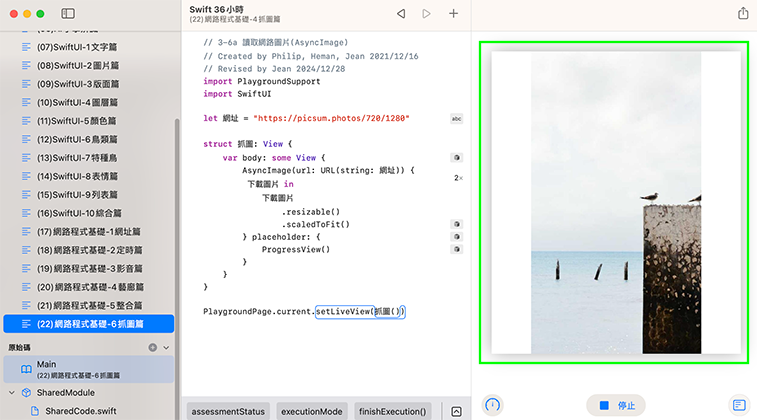Screen dimensions: 757x420
Task: Stop the running playground with 停止
Action: click(616, 405)
